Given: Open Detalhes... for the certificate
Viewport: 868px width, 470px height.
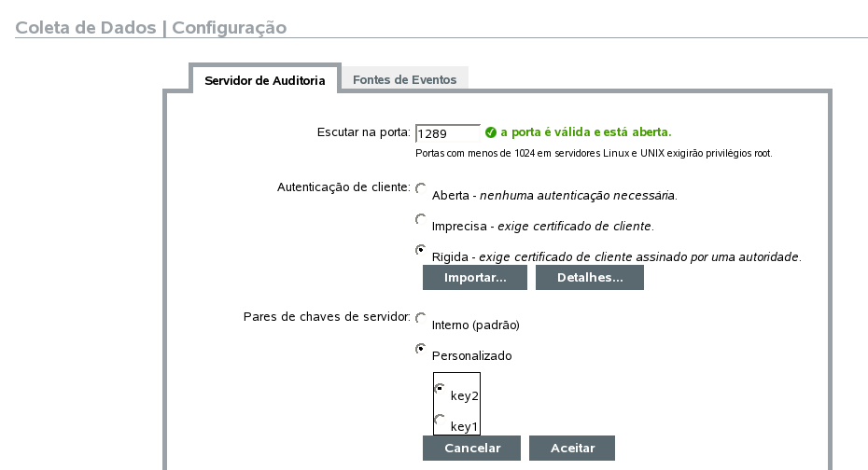Looking at the screenshot, I should click(589, 278).
